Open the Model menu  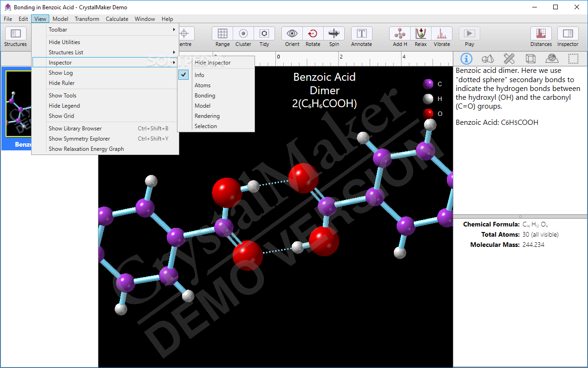[60, 19]
